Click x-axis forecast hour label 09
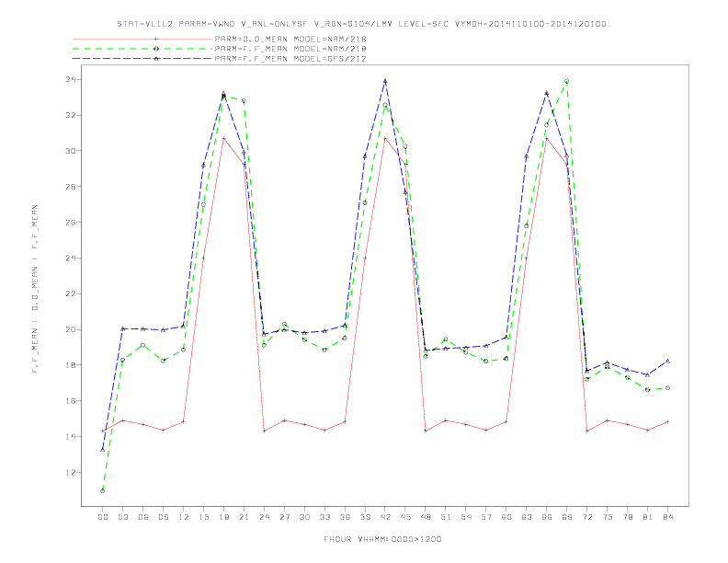This screenshot has width=728, height=563. [163, 517]
